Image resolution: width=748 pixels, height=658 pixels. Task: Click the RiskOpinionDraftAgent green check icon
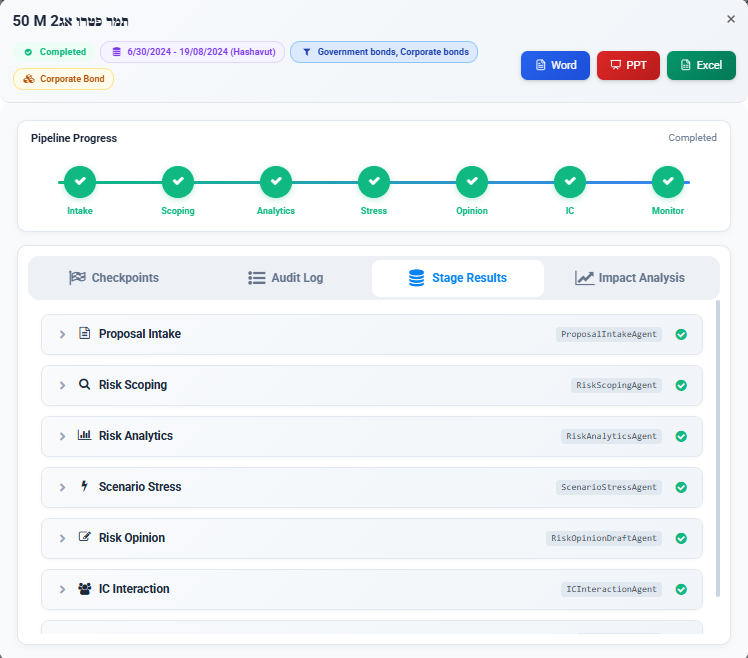pyautogui.click(x=681, y=539)
